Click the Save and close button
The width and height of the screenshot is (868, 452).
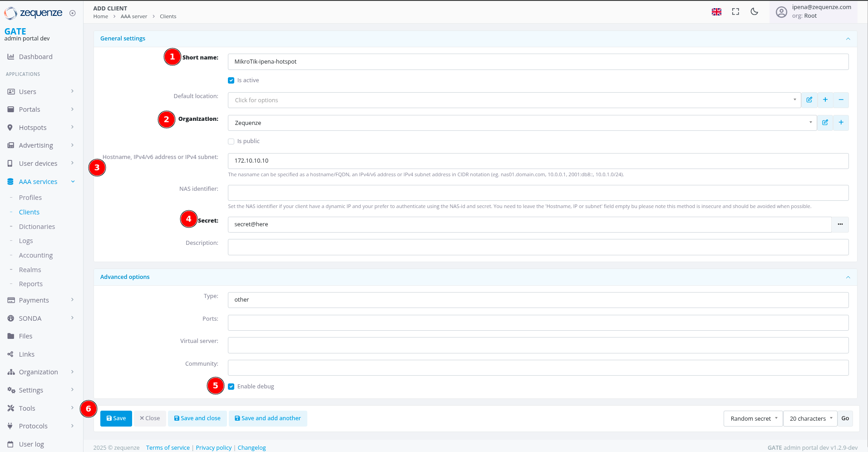tap(197, 418)
